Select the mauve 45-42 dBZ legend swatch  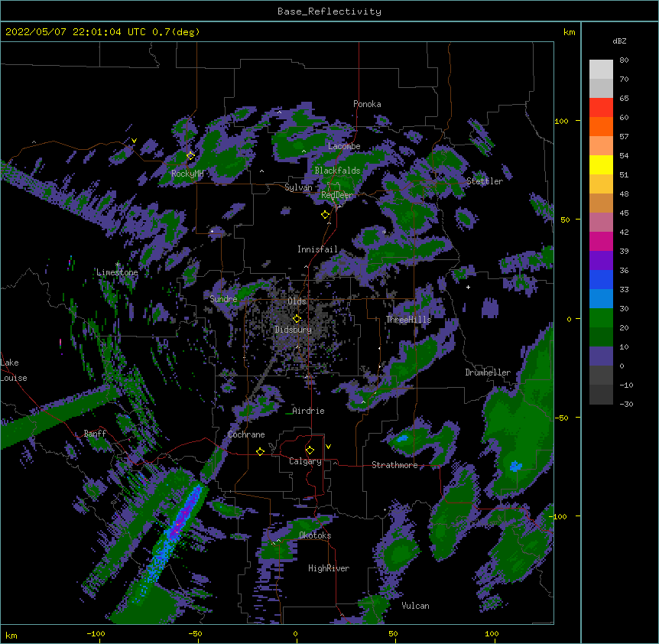(601, 223)
